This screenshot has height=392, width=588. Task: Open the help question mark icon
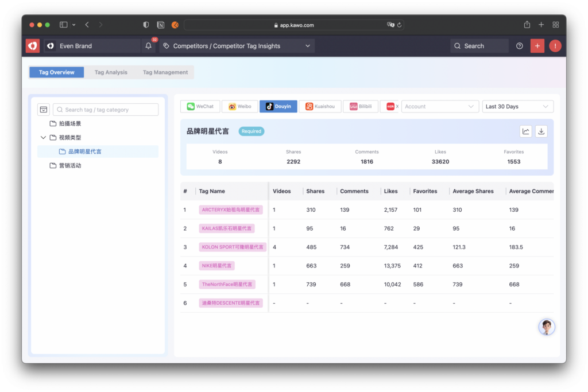(520, 46)
